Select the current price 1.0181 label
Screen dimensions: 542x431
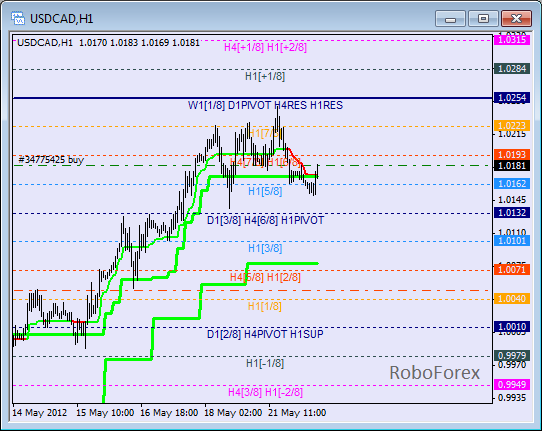(512, 166)
